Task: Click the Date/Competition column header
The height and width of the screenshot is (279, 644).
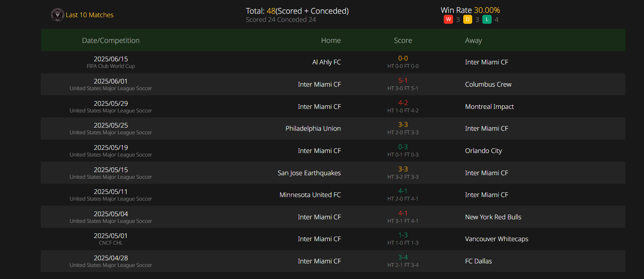Action: click(111, 41)
